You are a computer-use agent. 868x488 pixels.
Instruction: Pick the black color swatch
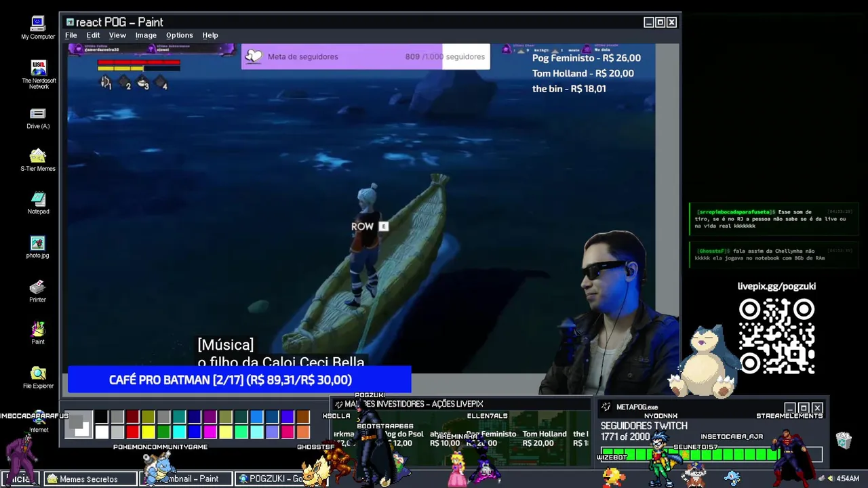(101, 417)
